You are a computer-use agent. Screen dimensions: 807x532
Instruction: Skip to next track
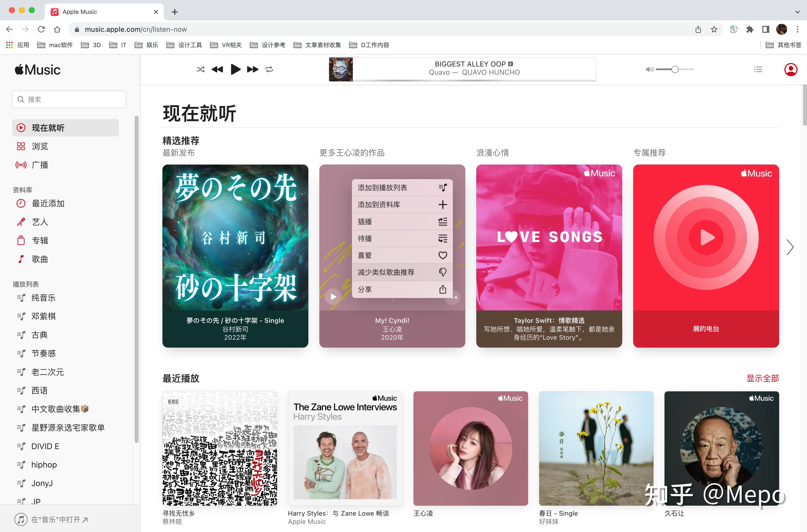(x=253, y=69)
